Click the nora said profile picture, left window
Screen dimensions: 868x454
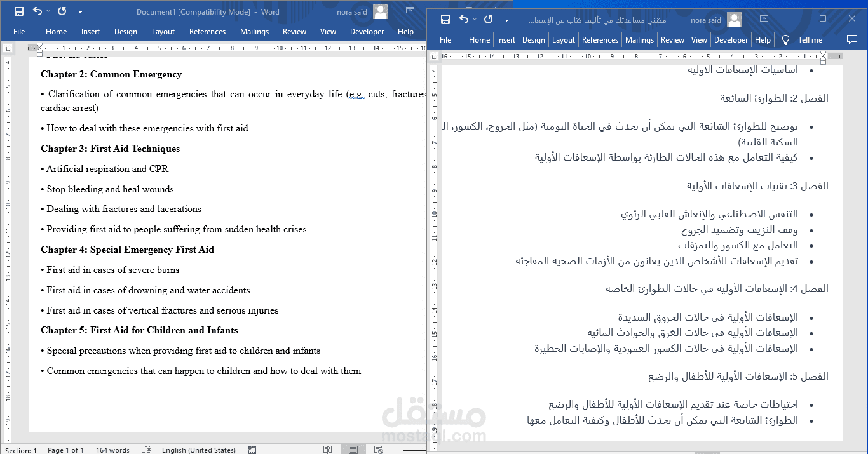381,11
